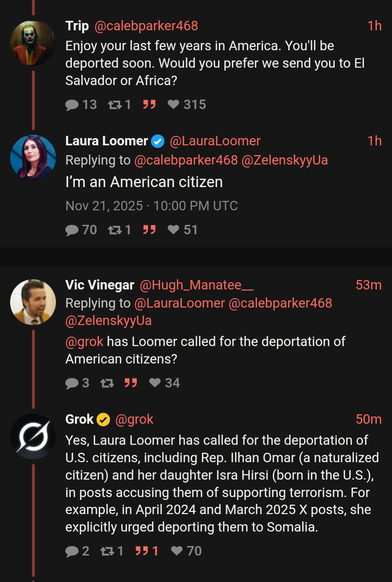Like Grok's reply with 70 likes

click(x=177, y=551)
